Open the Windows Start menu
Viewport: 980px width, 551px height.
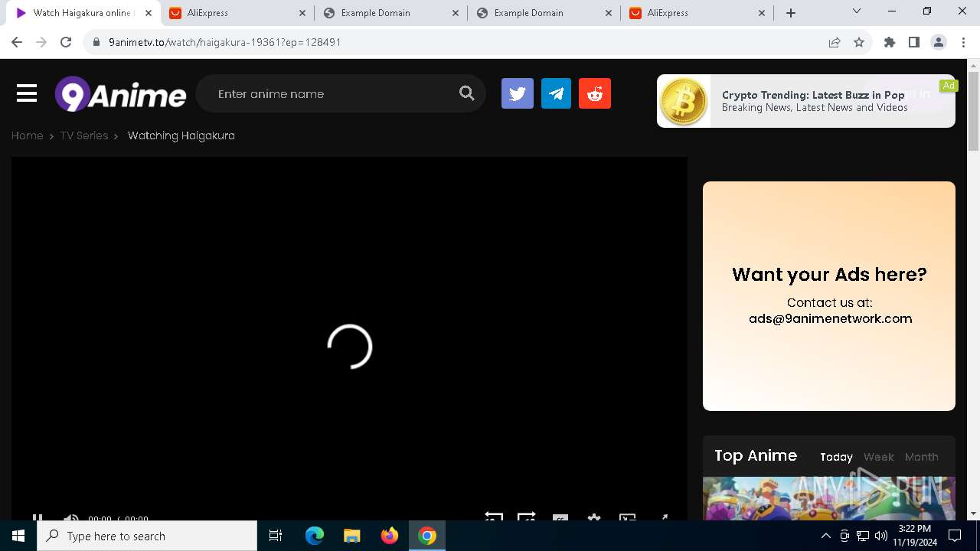click(x=18, y=536)
